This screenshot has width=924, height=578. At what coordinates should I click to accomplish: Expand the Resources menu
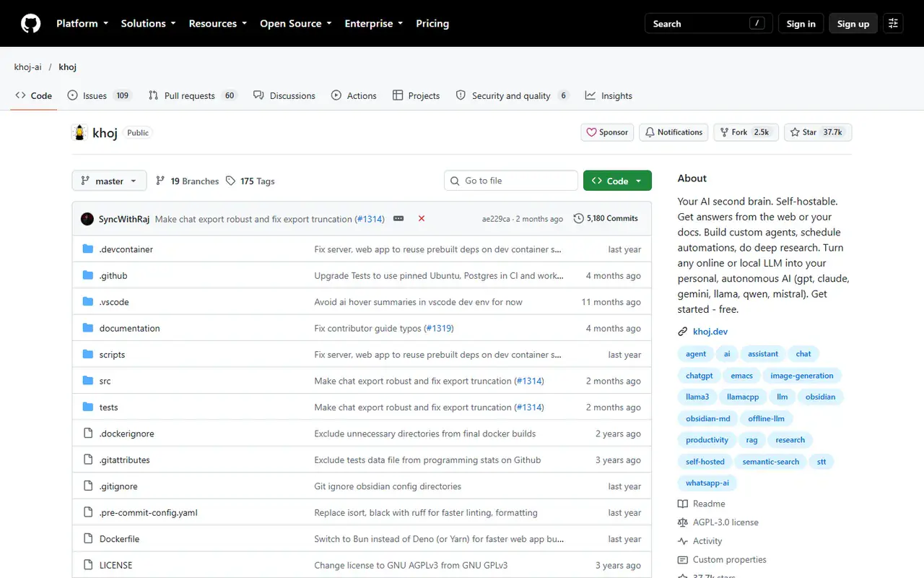(218, 24)
